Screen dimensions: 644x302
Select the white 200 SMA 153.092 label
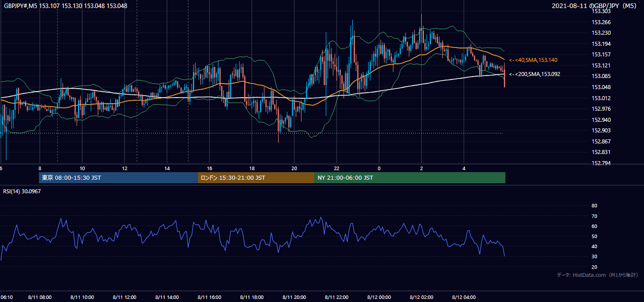coord(534,74)
